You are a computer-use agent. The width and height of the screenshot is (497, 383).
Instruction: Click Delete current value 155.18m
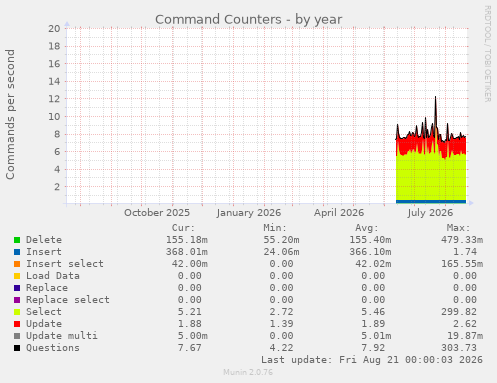click(187, 240)
